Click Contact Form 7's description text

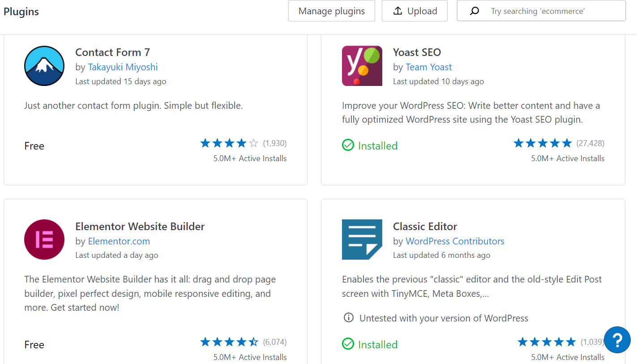(x=133, y=106)
